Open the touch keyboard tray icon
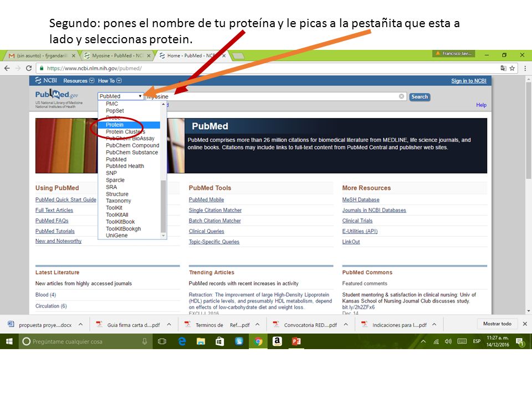 click(x=462, y=341)
